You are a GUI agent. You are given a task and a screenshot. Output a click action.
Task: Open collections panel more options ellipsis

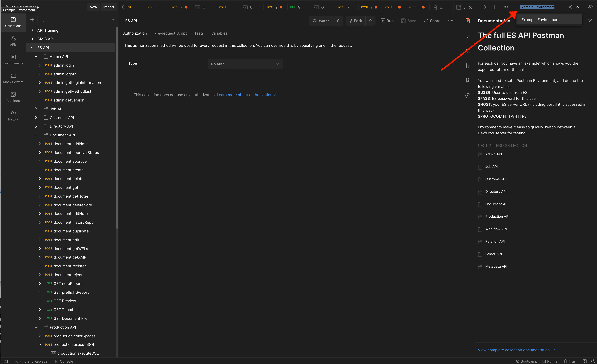(x=113, y=19)
